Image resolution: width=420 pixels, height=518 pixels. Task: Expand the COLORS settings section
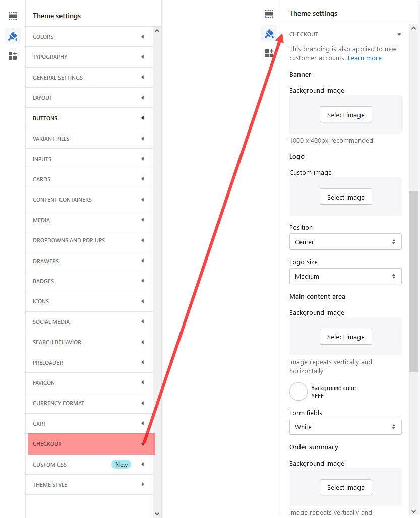[x=89, y=36]
